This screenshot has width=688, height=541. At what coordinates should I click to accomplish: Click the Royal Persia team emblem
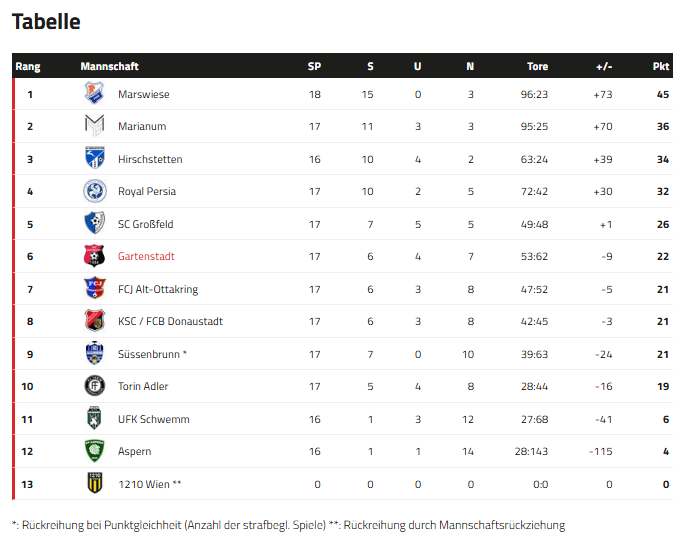pyautogui.click(x=94, y=191)
